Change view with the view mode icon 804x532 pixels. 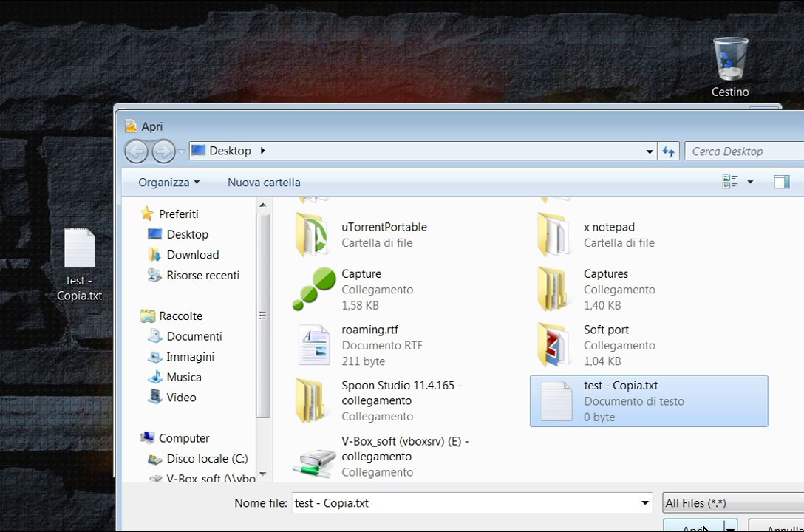click(x=729, y=182)
